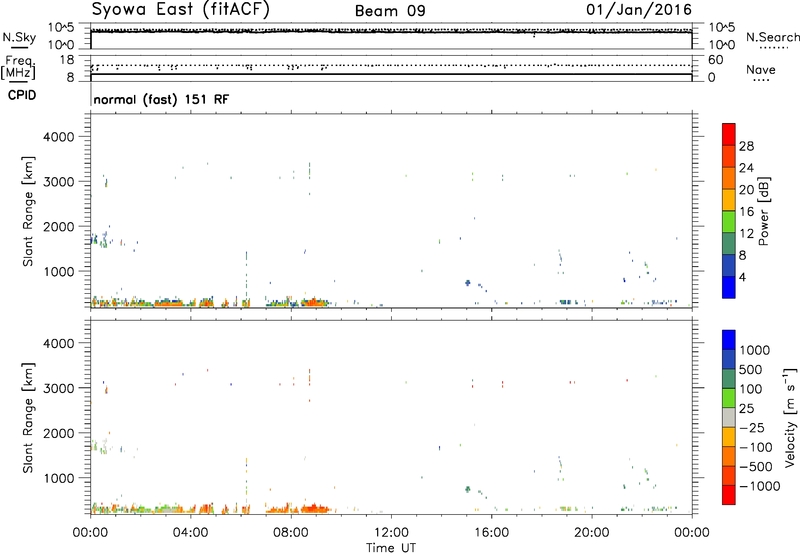Click the velocity scale value '-1000'
Image resolution: width=800 pixels, height=554 pixels.
760,486
